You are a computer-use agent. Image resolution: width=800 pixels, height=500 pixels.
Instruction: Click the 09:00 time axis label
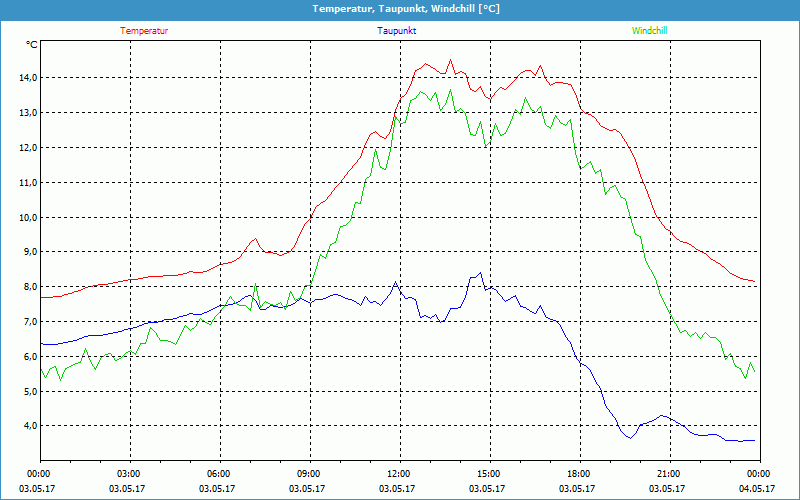(310, 474)
